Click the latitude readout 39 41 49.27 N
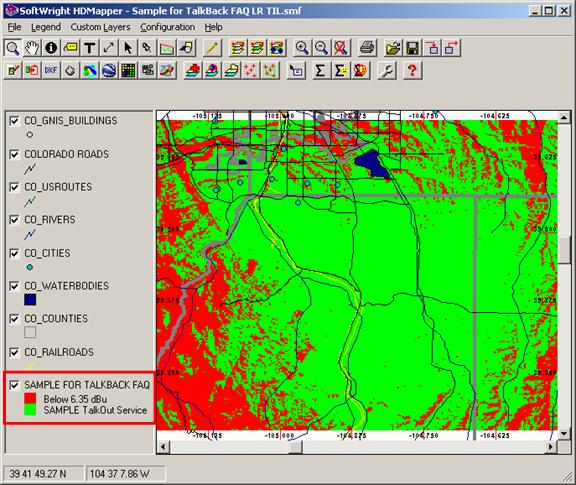Screen dimensions: 576x485 click(x=38, y=474)
